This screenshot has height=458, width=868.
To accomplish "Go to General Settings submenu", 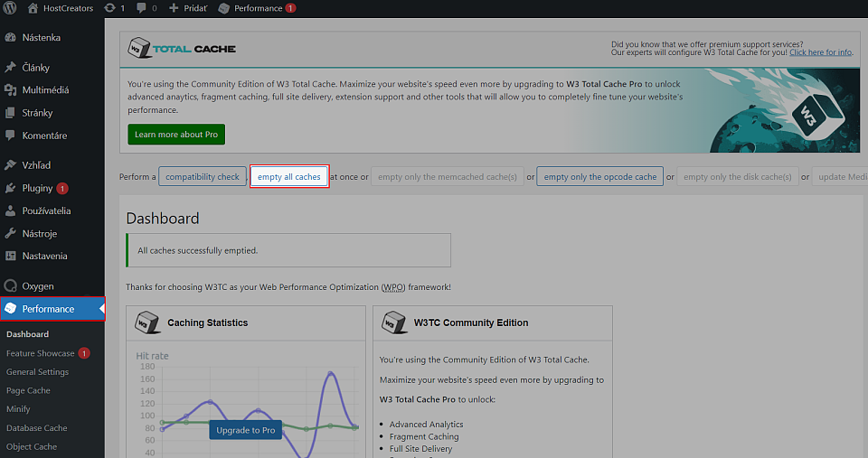I will [37, 371].
